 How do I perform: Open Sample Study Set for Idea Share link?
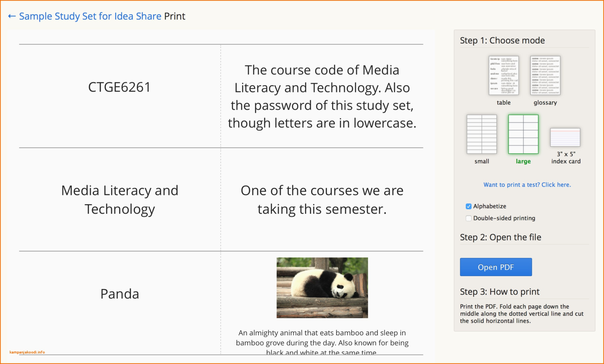(90, 16)
